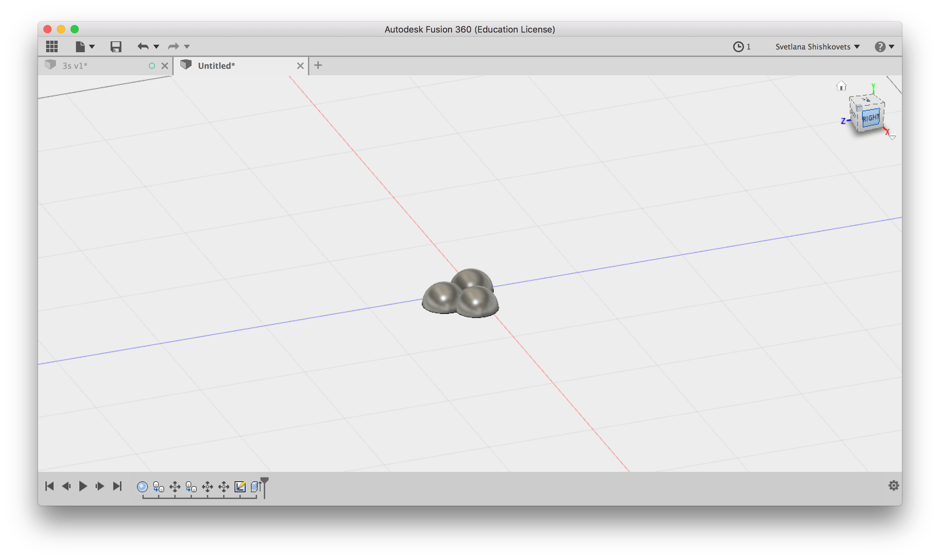
Task: Select the second Move feature in the timeline
Action: tap(207, 487)
